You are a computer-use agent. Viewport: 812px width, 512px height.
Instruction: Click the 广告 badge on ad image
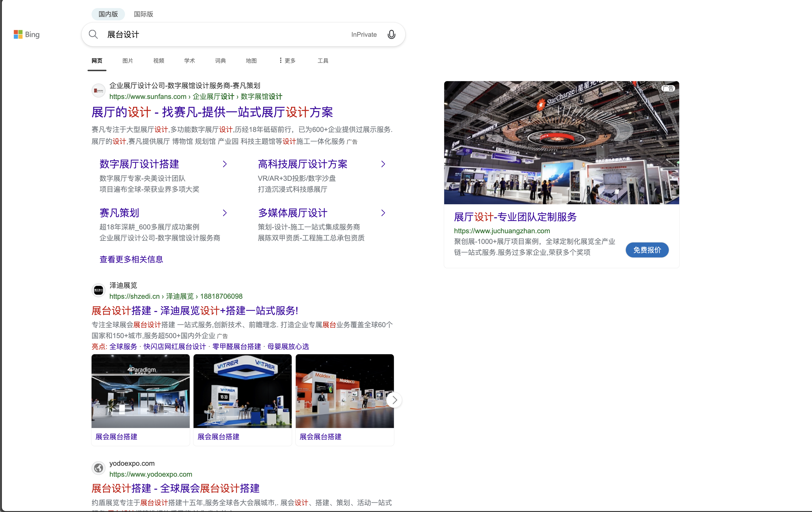[668, 88]
